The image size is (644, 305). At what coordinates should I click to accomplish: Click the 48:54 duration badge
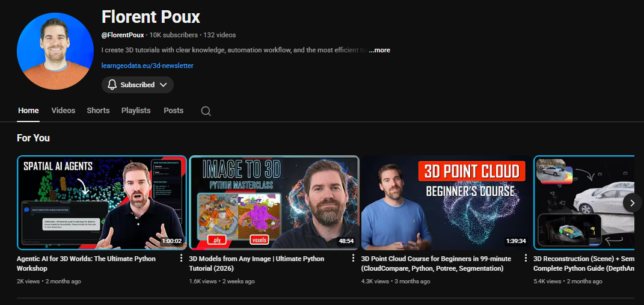coord(346,241)
